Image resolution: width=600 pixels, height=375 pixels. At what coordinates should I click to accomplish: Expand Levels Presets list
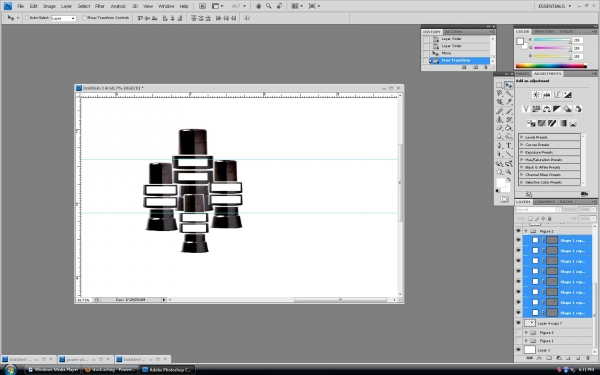522,137
